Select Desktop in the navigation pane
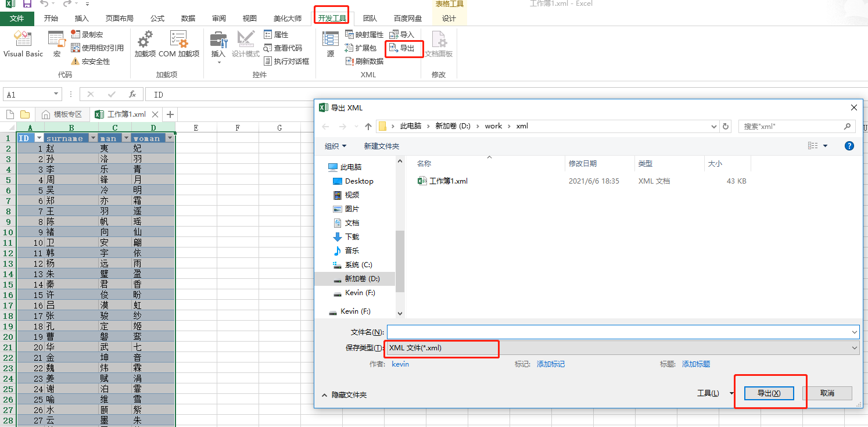The height and width of the screenshot is (427, 868). [x=353, y=181]
